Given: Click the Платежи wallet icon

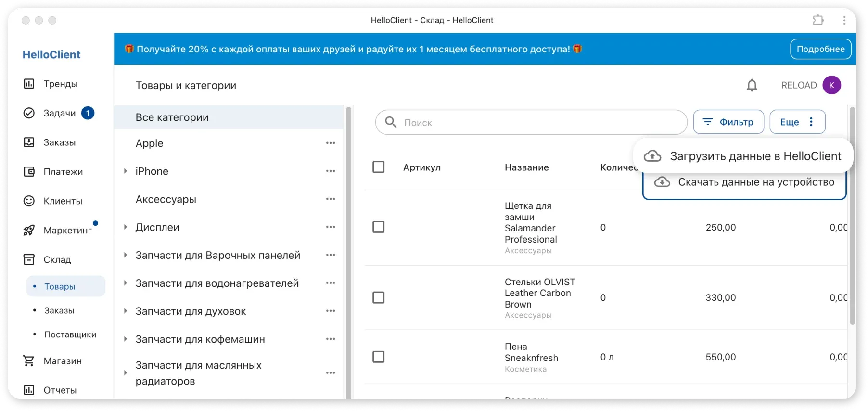Looking at the screenshot, I should coord(29,172).
